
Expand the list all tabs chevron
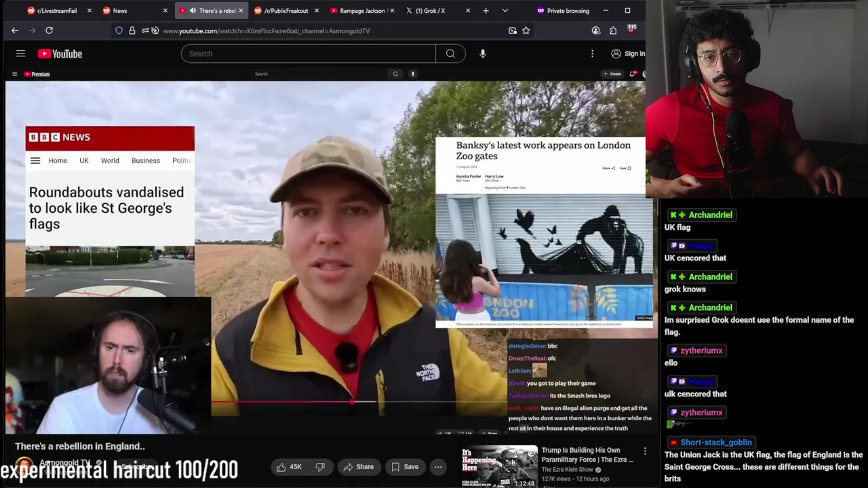point(505,11)
